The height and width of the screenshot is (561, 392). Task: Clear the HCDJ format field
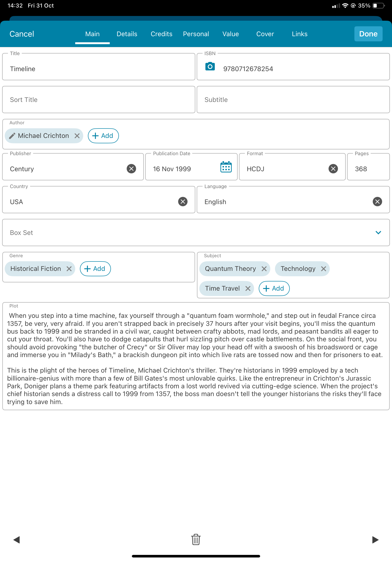pos(333,169)
